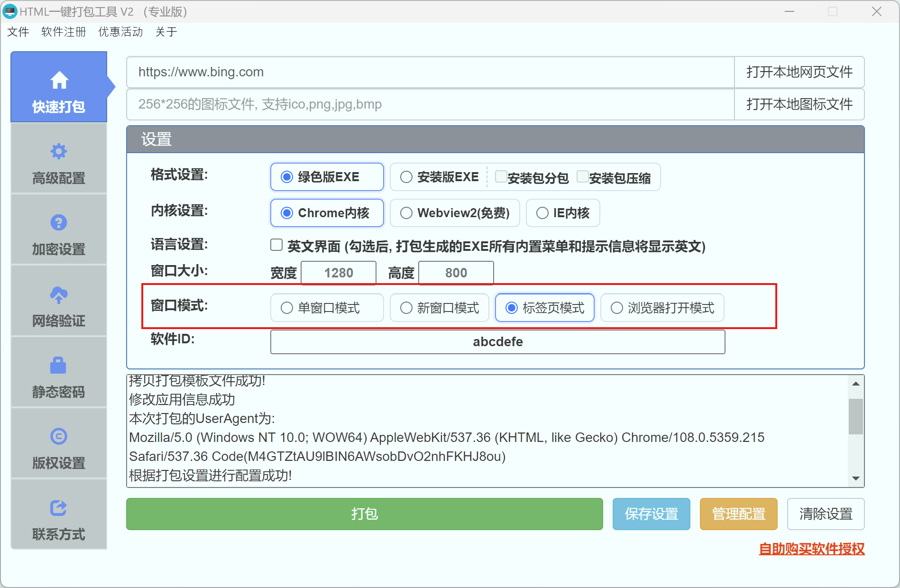Switch kernel to IE内核
This screenshot has height=588, width=900.
pyautogui.click(x=542, y=212)
